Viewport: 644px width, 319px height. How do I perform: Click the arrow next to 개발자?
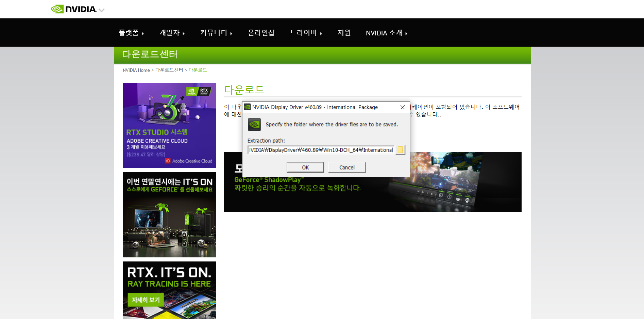tap(184, 34)
